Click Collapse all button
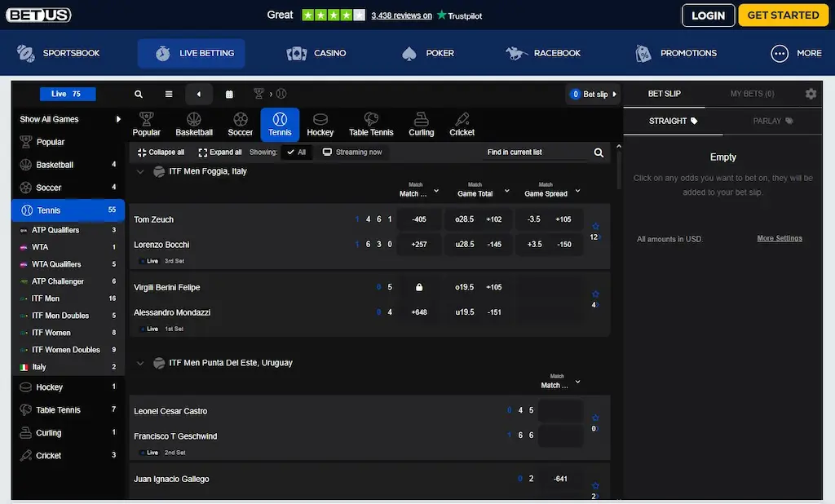Image resolution: width=835 pixels, height=504 pixels. (x=161, y=153)
